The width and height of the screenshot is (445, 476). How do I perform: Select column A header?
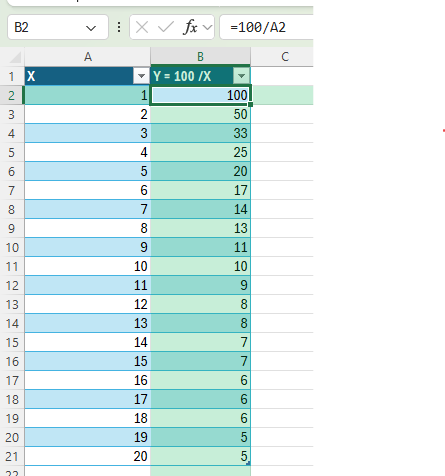pos(88,57)
